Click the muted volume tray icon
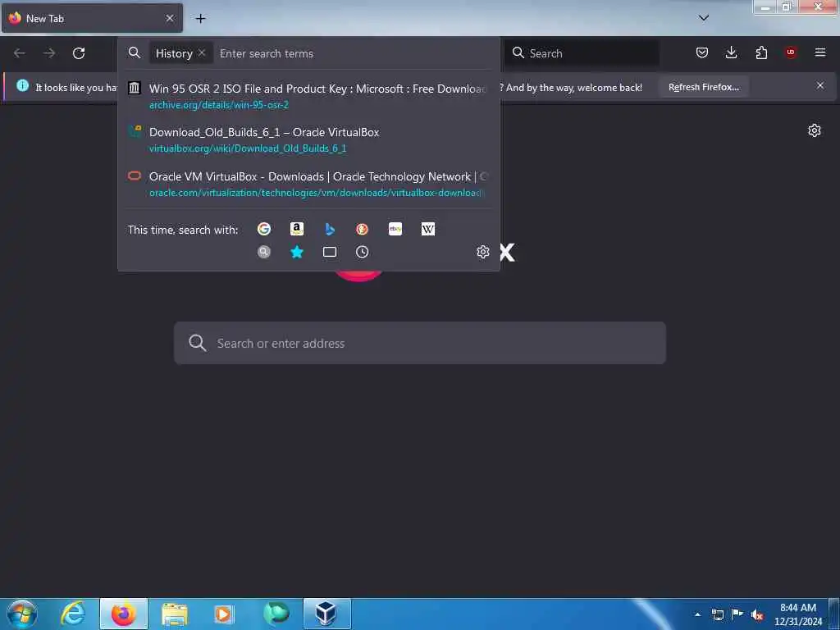The image size is (840, 630). tap(757, 615)
